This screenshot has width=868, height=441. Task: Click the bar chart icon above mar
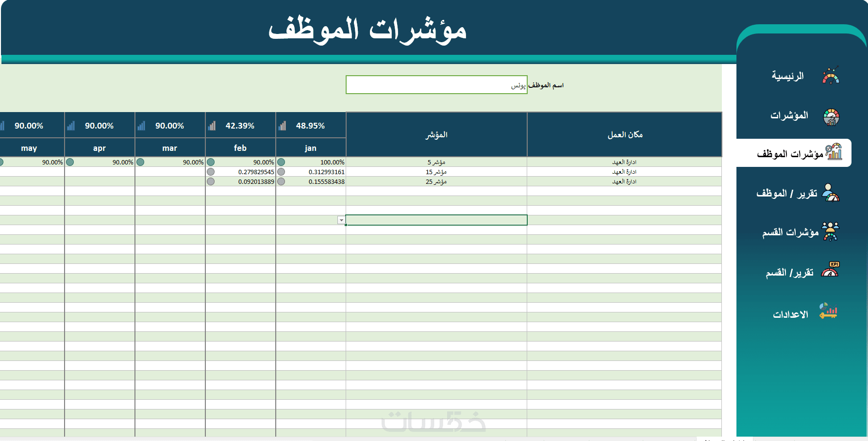(142, 126)
